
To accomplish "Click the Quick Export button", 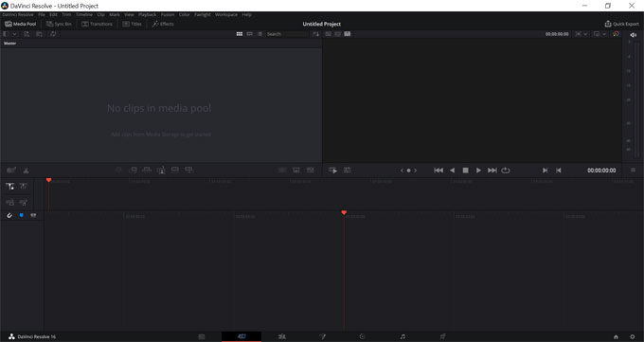I will tap(622, 24).
